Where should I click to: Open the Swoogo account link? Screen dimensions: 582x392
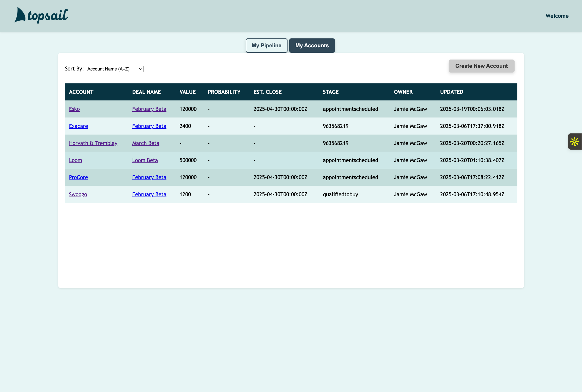click(x=78, y=194)
